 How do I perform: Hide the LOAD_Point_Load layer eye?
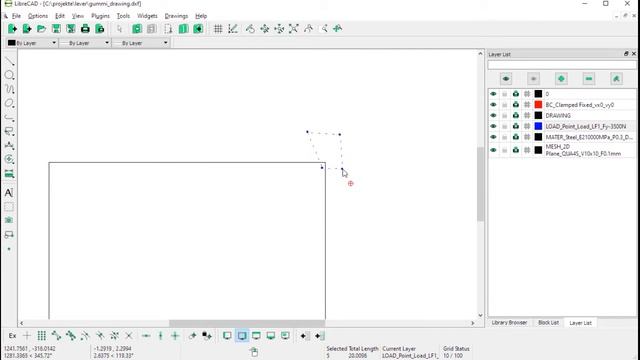click(493, 126)
